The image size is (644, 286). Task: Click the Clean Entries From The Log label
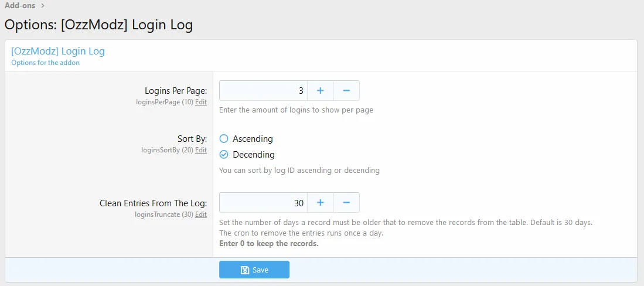[x=153, y=203]
